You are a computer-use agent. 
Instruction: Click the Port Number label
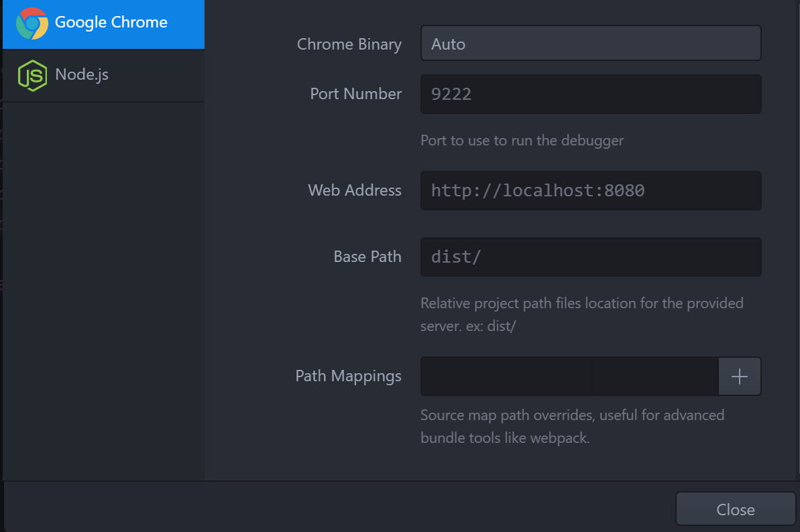[x=356, y=94]
